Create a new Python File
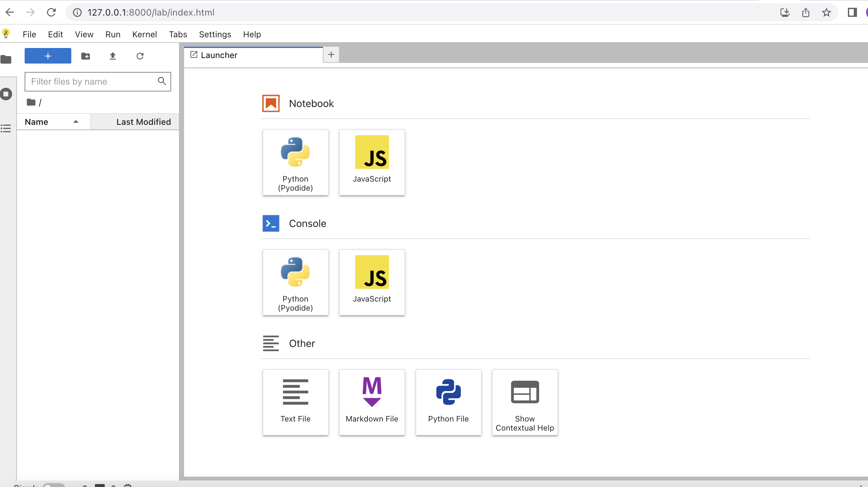Image resolution: width=868 pixels, height=487 pixels. (x=448, y=402)
